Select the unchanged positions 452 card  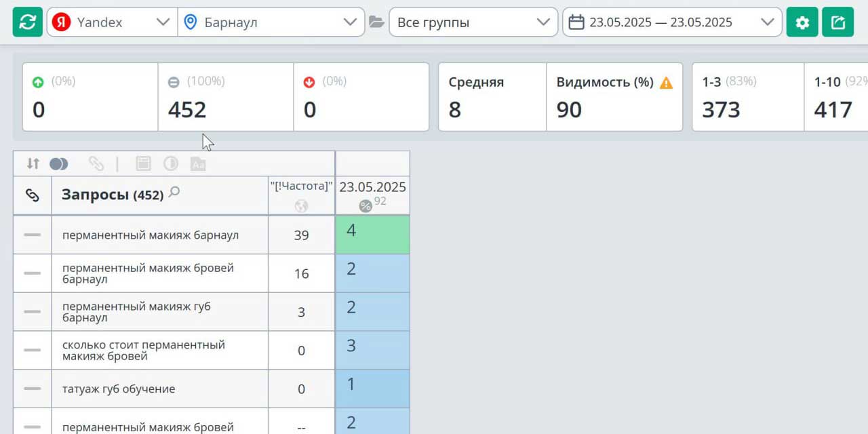click(x=225, y=97)
